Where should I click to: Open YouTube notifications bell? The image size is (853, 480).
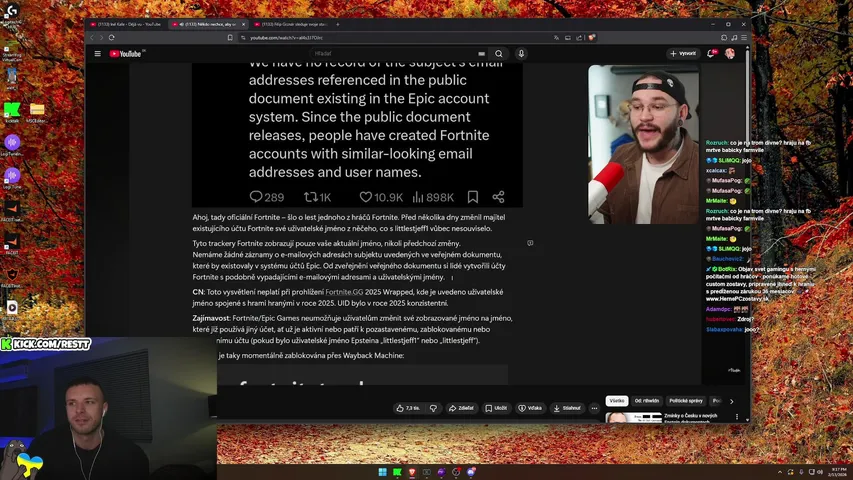point(711,53)
